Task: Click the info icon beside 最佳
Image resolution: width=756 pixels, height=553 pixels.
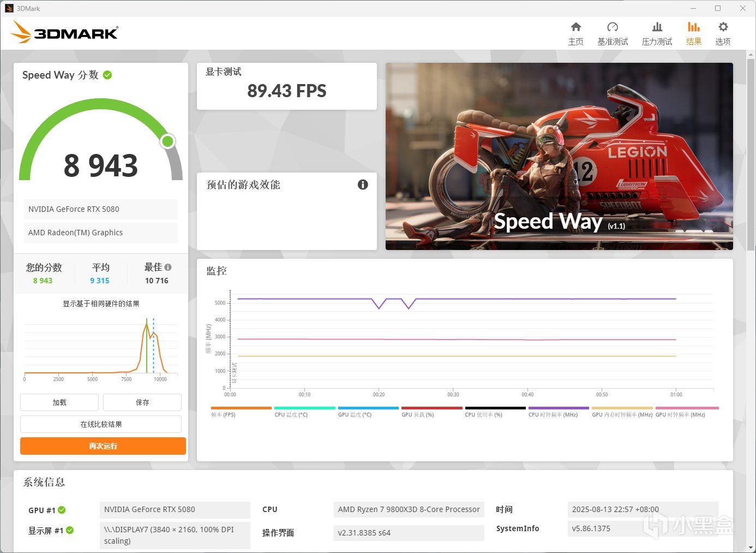Action: pos(168,267)
